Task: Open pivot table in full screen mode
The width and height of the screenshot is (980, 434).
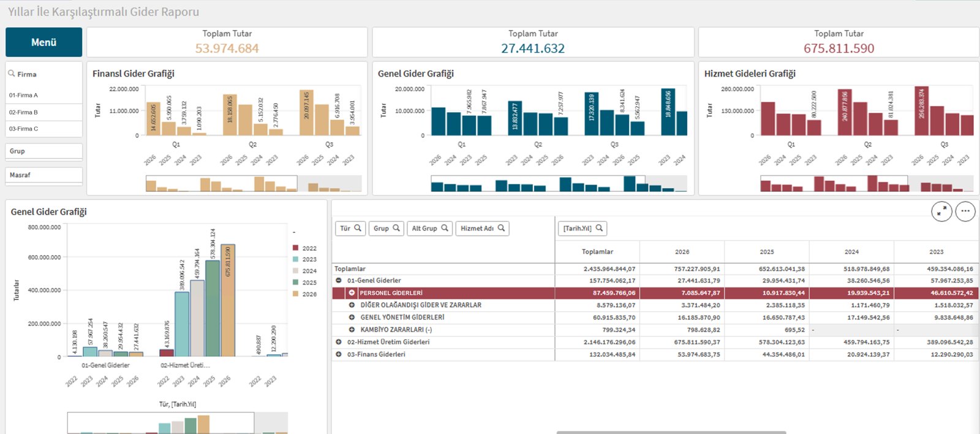Action: 941,211
